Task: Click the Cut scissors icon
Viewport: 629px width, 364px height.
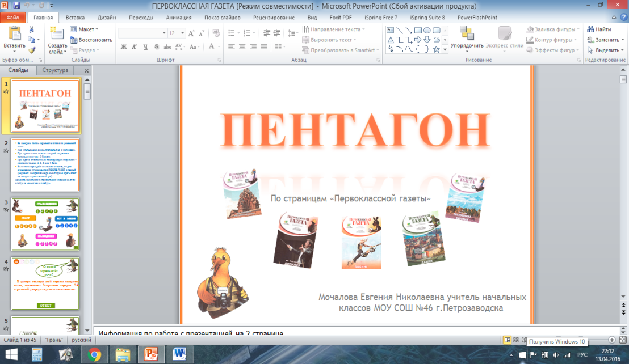Action: click(31, 29)
